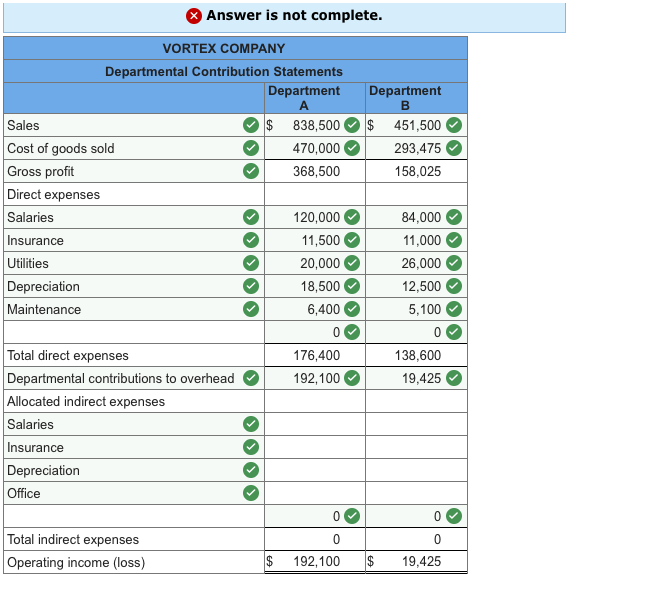Click the empty Department A Office expense cell
Screen dimensions: 652x589
[315, 493]
